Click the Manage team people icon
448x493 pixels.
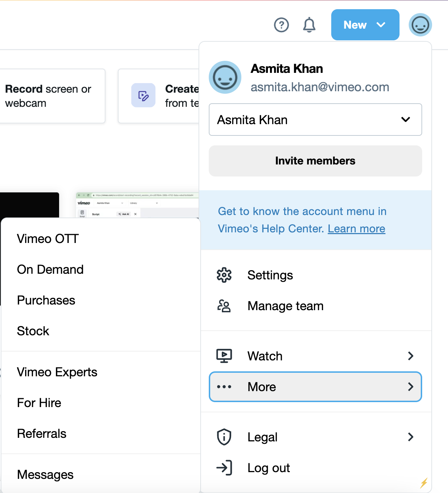[224, 306]
